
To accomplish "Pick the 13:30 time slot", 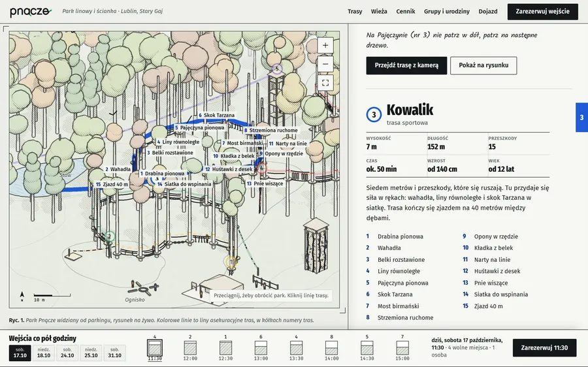I will (296, 348).
